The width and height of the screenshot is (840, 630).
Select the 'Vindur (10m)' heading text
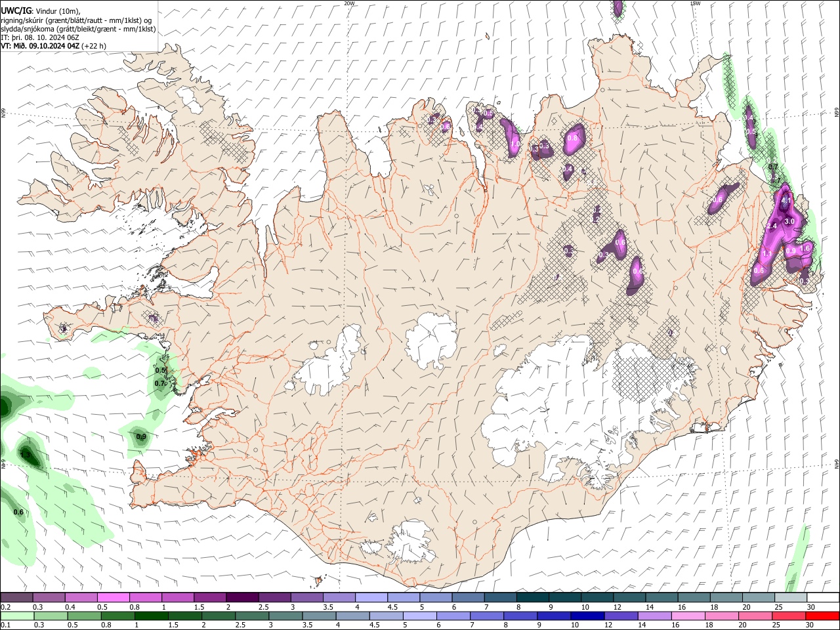[x=58, y=10]
